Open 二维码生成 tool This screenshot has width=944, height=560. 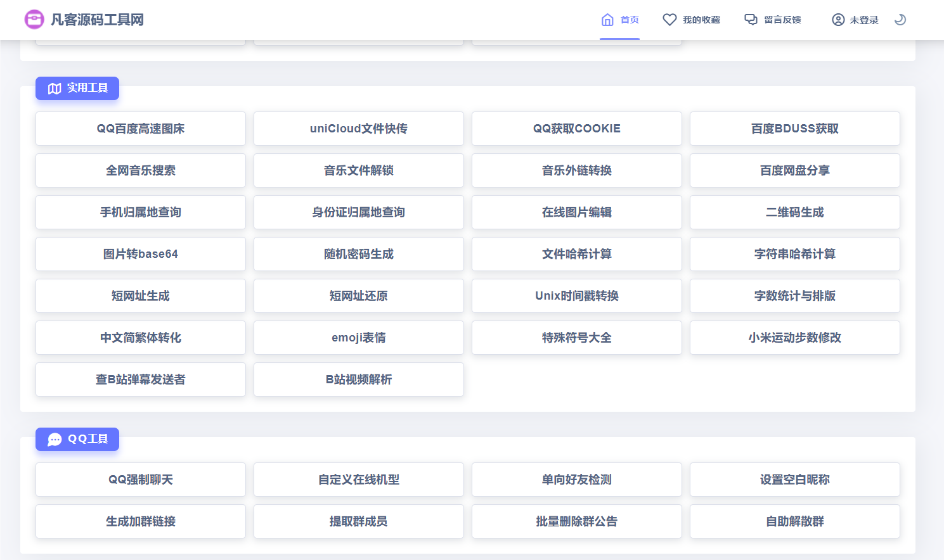795,212
